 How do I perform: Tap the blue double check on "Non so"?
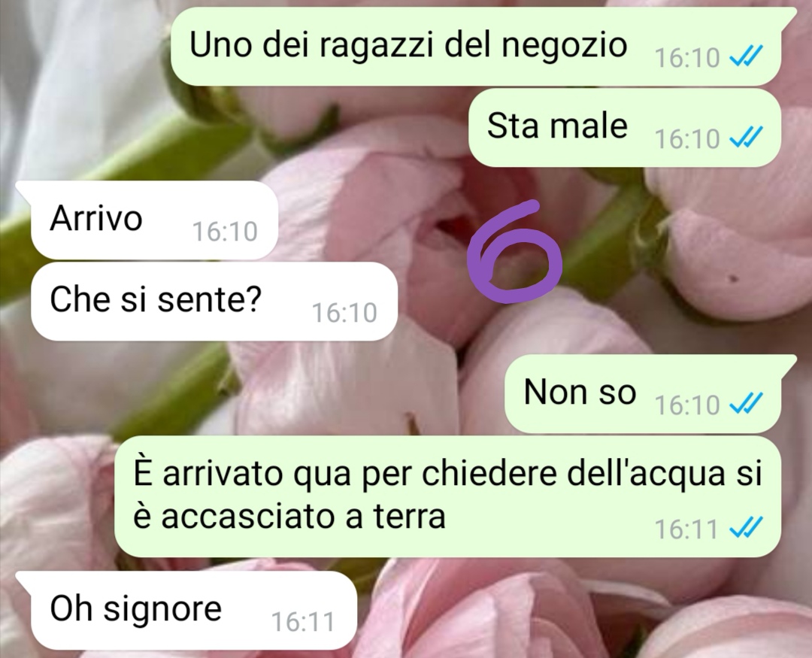point(746,403)
